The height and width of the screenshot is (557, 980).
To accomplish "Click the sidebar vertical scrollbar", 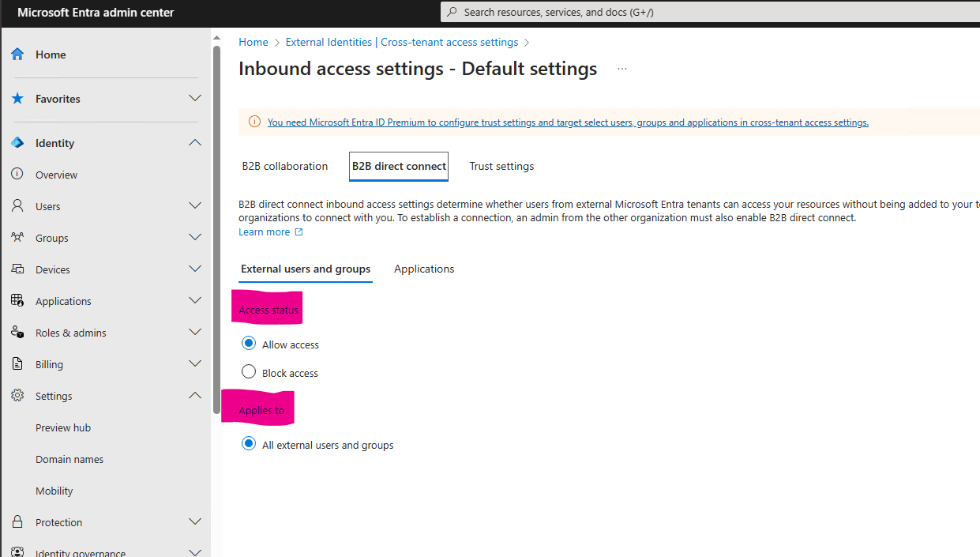I will pyautogui.click(x=216, y=229).
